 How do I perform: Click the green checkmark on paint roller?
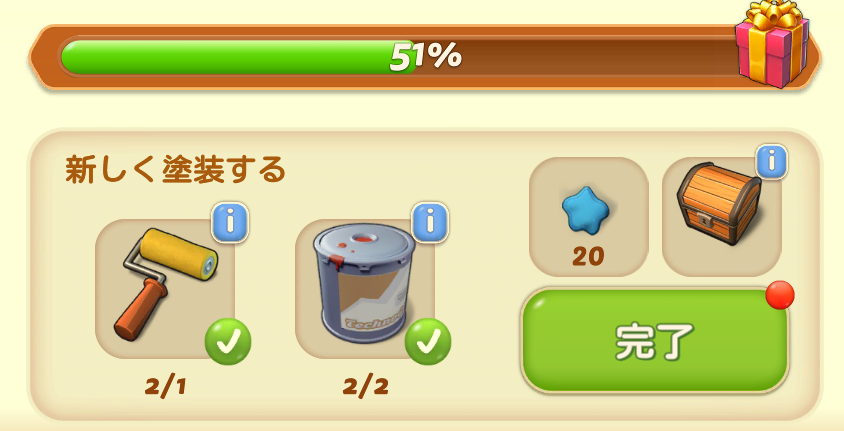tap(228, 341)
